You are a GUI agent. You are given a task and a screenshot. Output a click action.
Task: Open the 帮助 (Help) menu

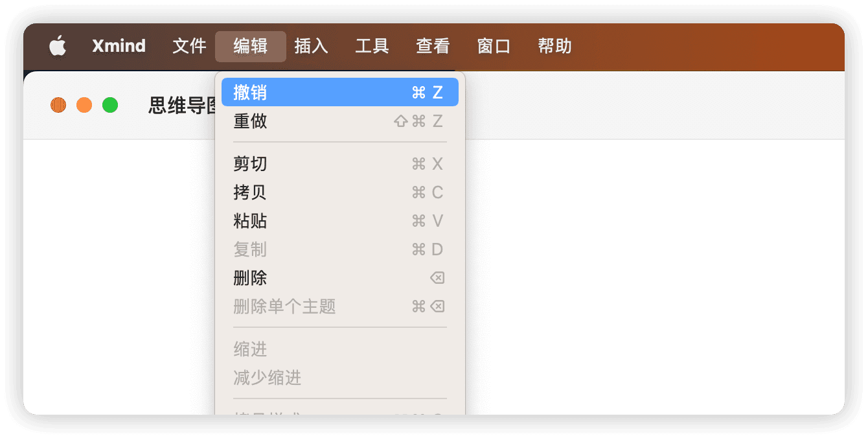(x=554, y=46)
